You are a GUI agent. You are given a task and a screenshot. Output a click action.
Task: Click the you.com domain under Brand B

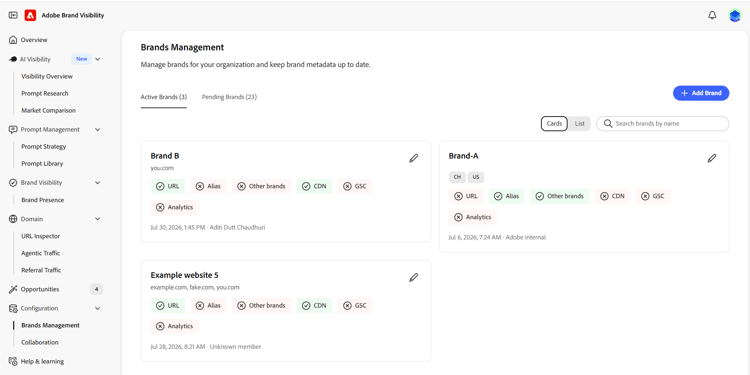(x=162, y=168)
